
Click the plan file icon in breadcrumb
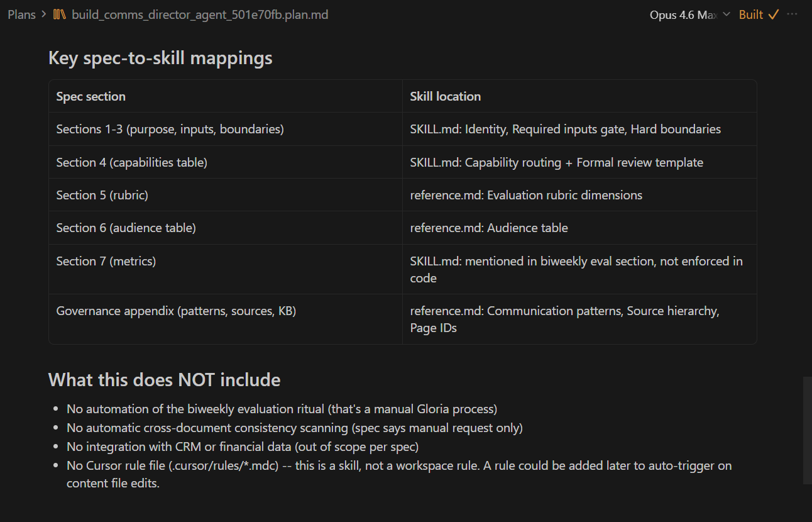[x=60, y=14]
